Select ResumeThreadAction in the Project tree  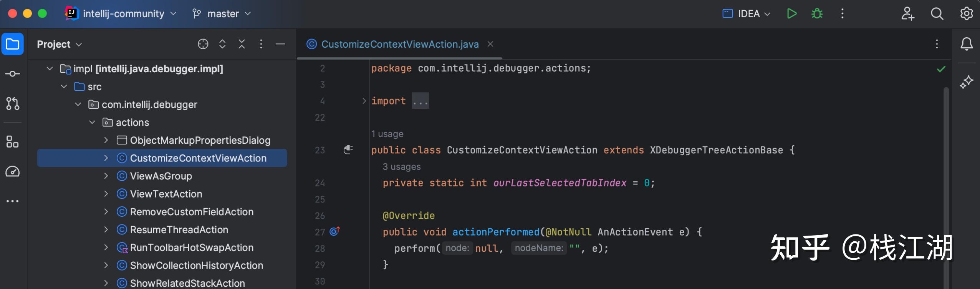pos(179,230)
